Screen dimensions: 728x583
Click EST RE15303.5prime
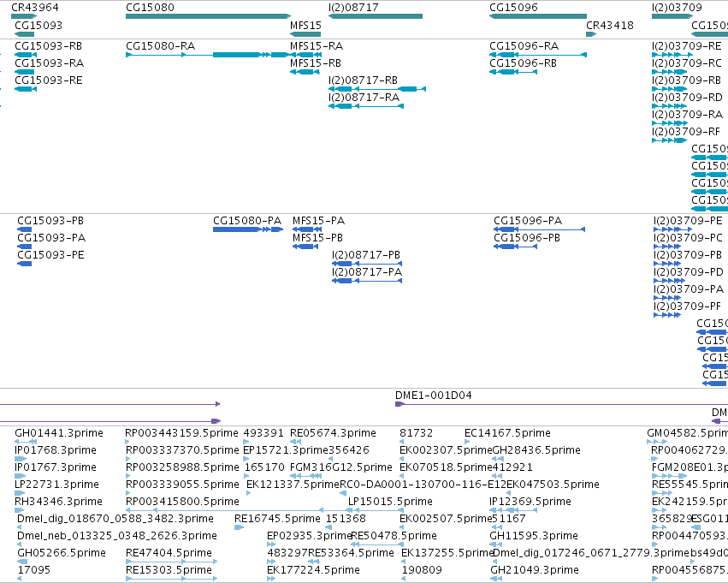click(171, 579)
